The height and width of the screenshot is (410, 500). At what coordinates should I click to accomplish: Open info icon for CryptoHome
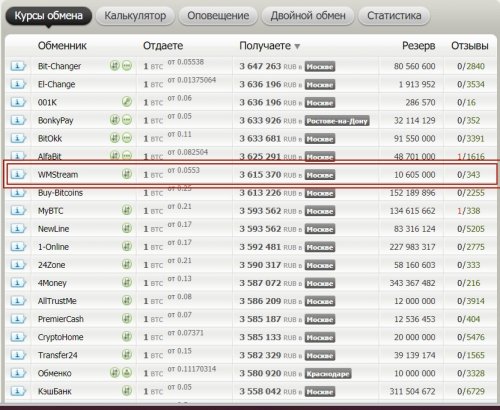point(18,336)
